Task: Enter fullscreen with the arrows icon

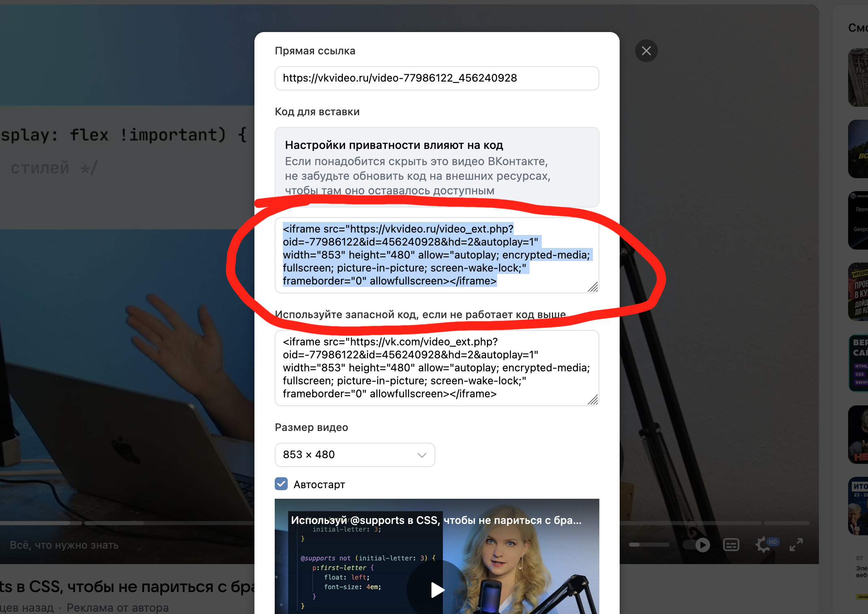Action: [796, 545]
